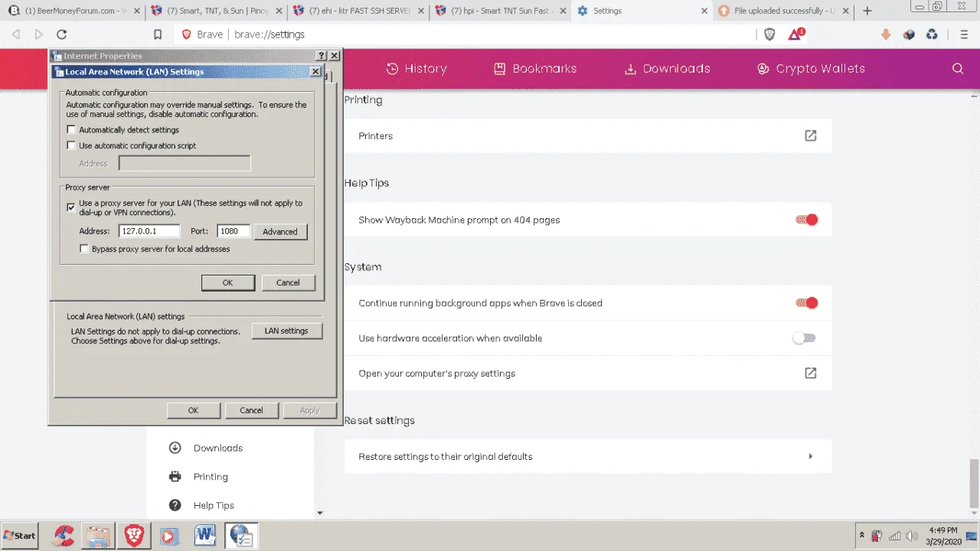Click the Help button in Internet Properties title
Viewport: 980px width, 551px height.
coord(322,56)
